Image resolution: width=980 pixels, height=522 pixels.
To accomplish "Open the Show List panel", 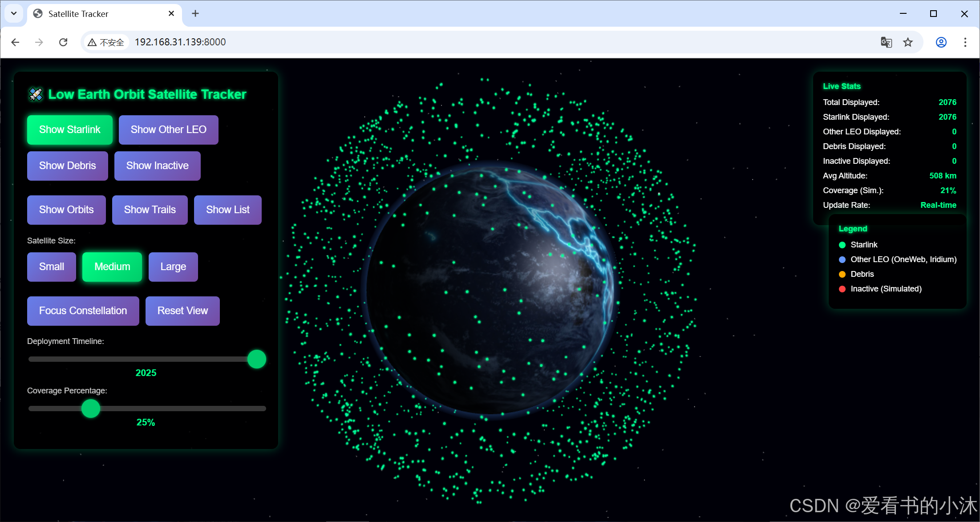I will click(x=227, y=210).
